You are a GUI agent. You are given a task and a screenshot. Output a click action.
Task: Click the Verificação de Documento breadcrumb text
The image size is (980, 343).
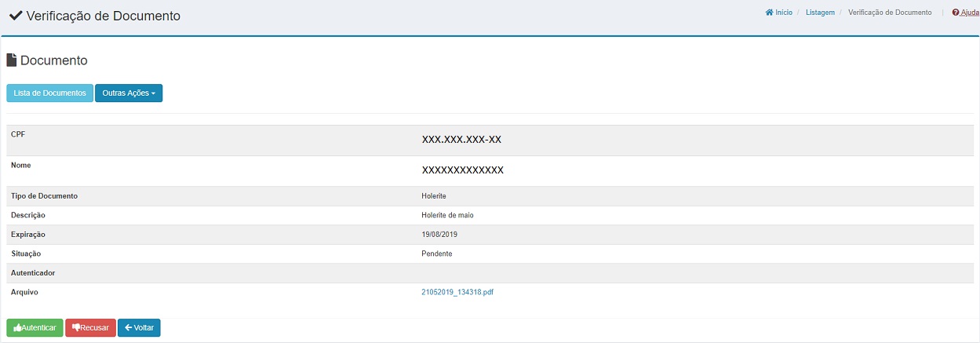(x=890, y=13)
